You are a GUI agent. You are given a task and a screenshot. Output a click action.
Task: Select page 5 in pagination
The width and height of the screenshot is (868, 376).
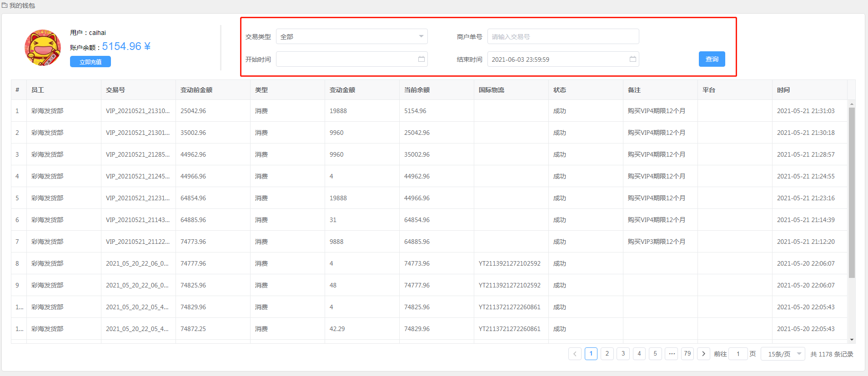click(655, 354)
